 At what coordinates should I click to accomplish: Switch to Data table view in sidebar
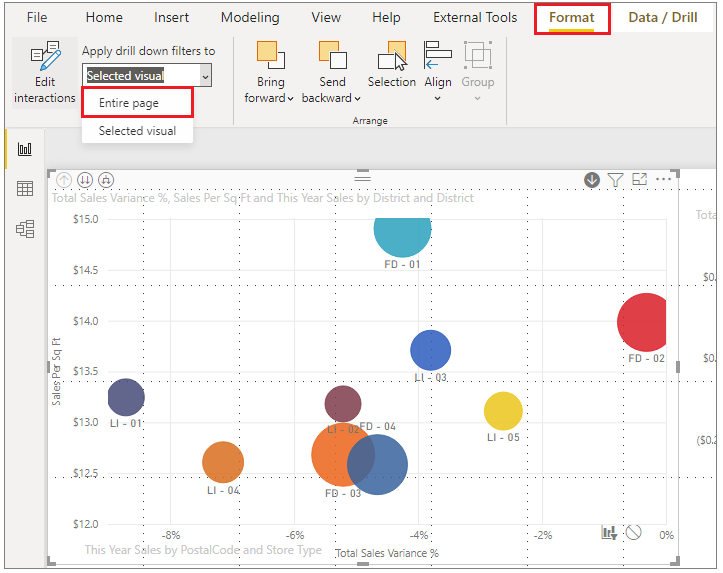tap(25, 189)
